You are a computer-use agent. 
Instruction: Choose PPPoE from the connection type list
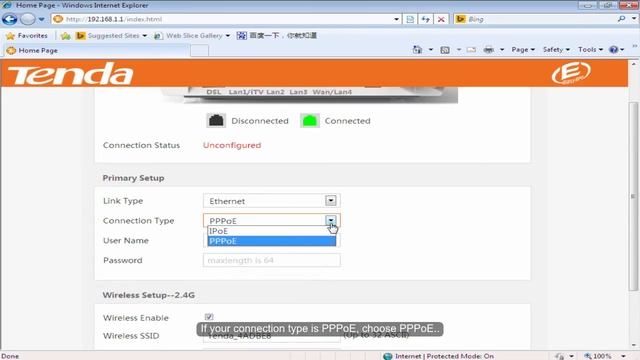click(271, 241)
